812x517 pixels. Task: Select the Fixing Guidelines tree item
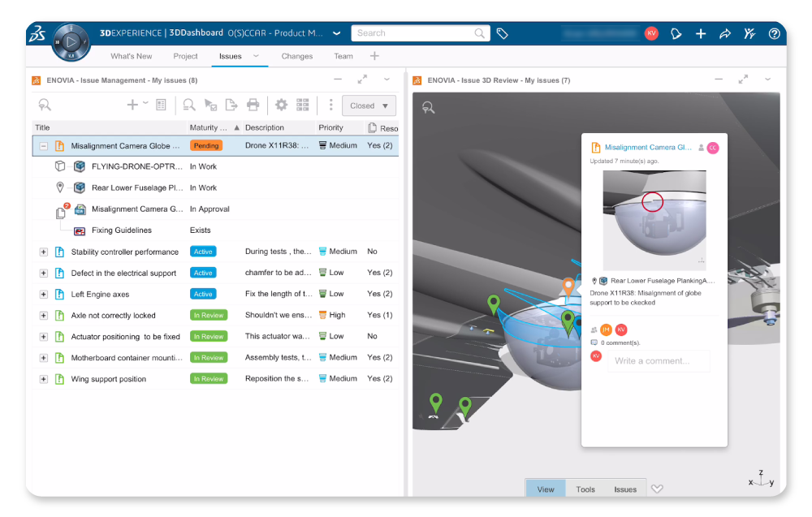121,230
